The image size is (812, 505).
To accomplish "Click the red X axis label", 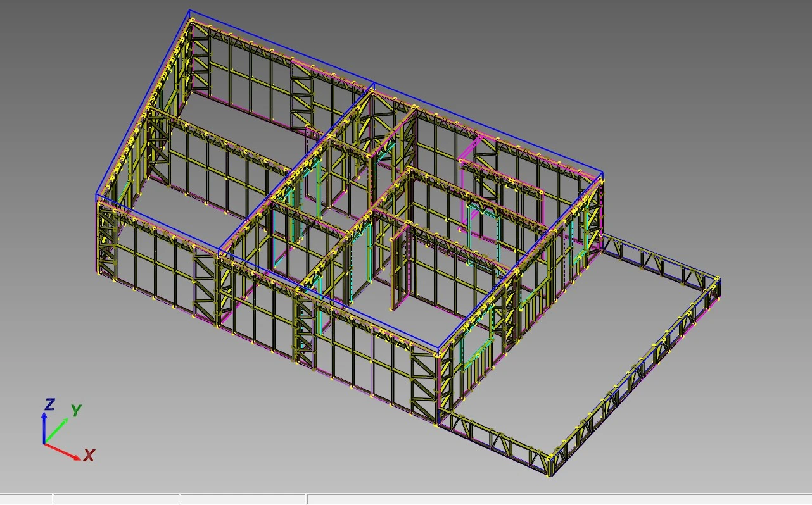I will [89, 455].
